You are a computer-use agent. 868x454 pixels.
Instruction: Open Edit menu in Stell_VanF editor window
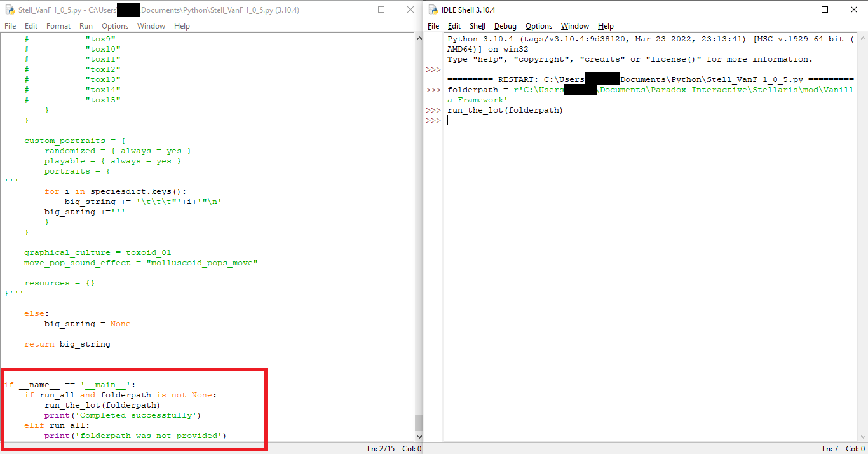coord(31,26)
